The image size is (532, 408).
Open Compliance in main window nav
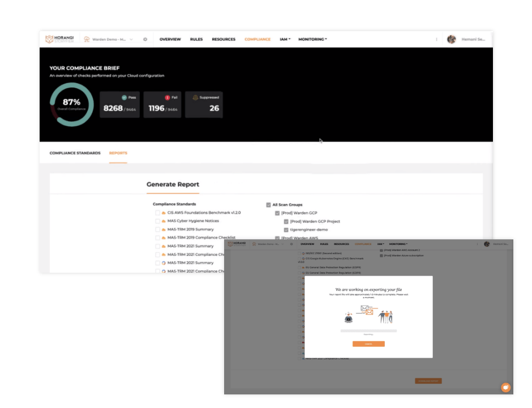[258, 40]
